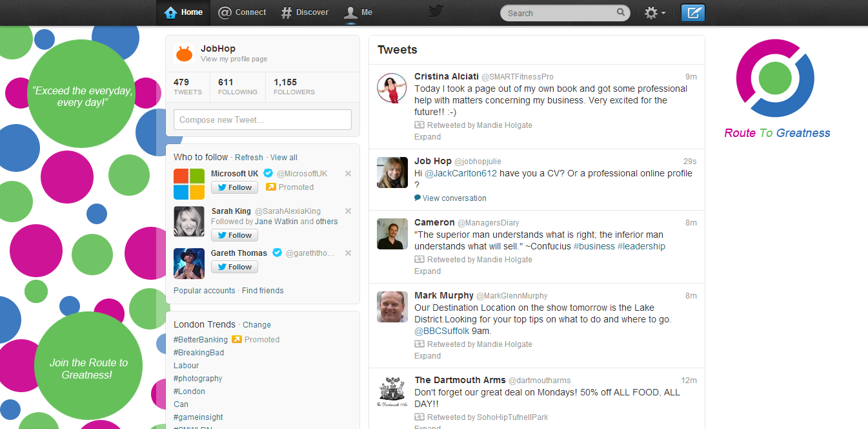
Task: Click the Mandie Holgate link under Cameron's tweet
Action: pyautogui.click(x=505, y=260)
